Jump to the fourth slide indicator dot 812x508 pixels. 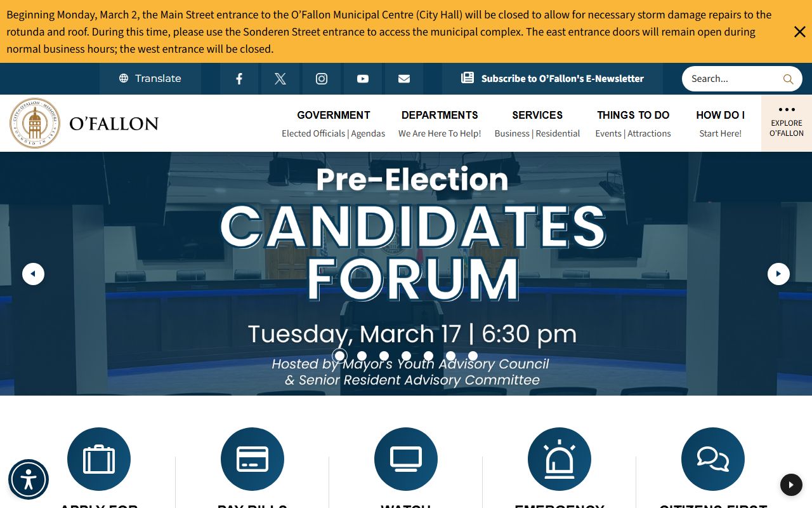pyautogui.click(x=406, y=356)
